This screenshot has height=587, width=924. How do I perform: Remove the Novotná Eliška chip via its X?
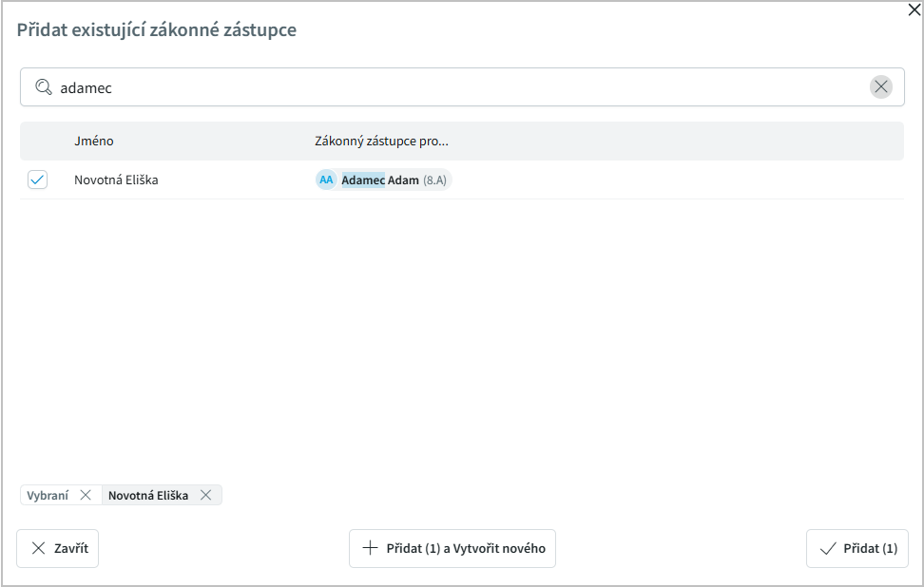[x=205, y=495]
